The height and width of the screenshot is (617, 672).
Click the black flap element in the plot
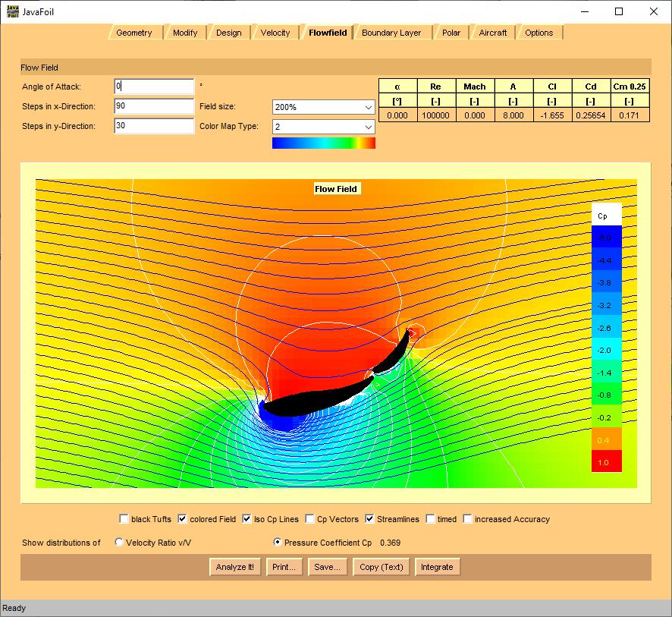click(x=392, y=354)
